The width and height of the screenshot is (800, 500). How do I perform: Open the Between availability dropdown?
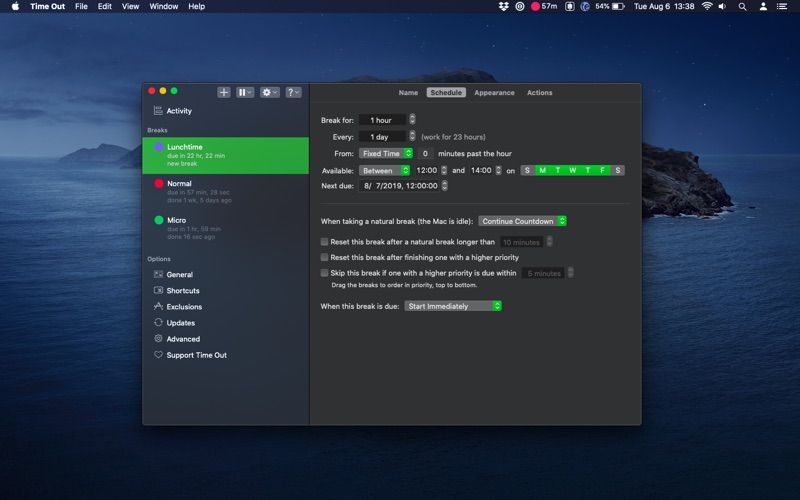(384, 170)
